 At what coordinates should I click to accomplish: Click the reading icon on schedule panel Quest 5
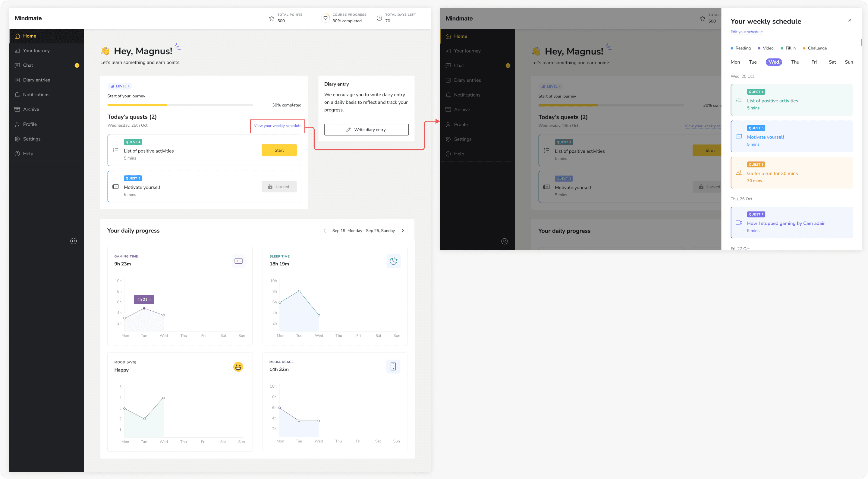pos(739,136)
